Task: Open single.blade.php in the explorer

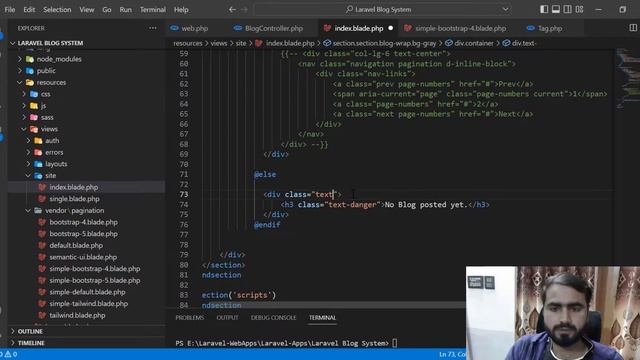Action: (74, 199)
